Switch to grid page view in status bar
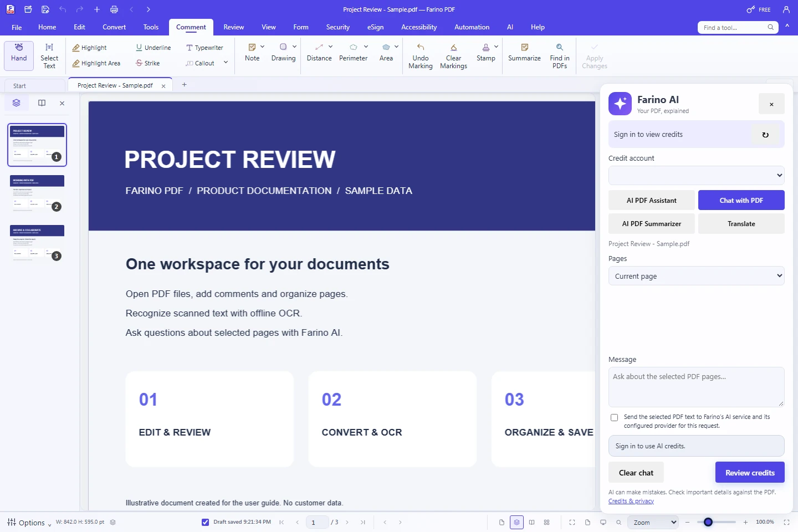The image size is (798, 532). tap(547, 522)
